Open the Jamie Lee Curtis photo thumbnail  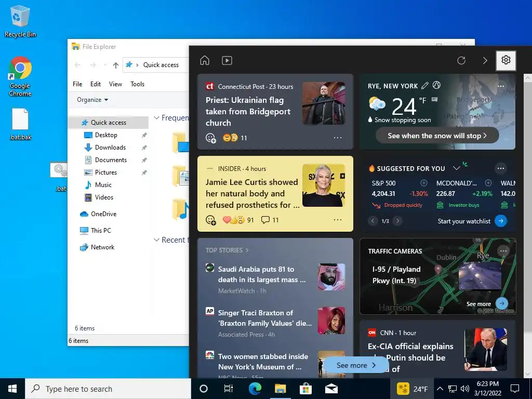[324, 185]
